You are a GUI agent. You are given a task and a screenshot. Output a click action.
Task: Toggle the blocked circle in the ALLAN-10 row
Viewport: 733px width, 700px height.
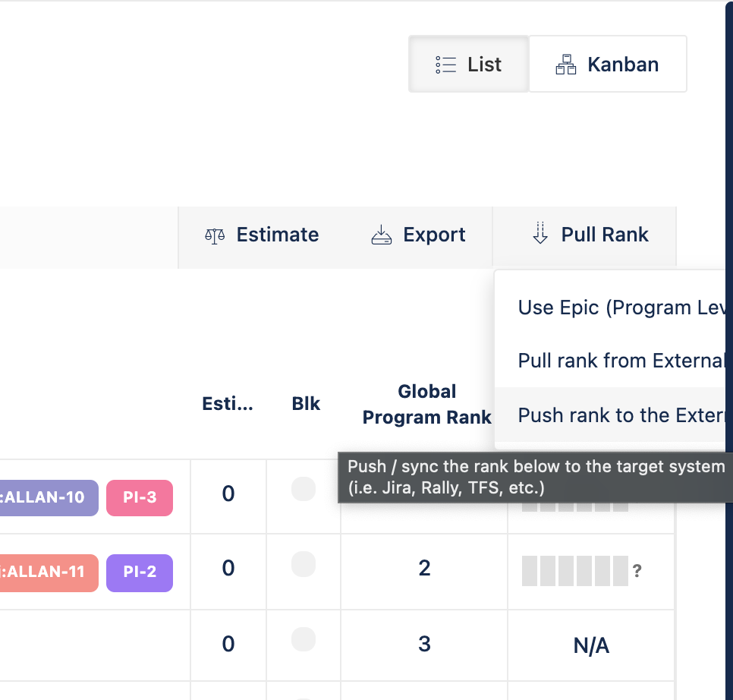[304, 490]
